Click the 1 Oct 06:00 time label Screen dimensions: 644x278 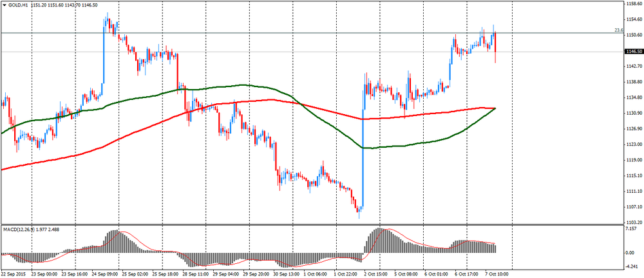[316, 273]
